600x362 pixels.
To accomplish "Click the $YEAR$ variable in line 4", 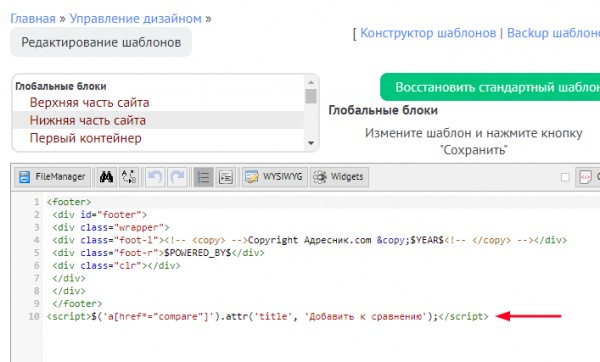I will (427, 240).
